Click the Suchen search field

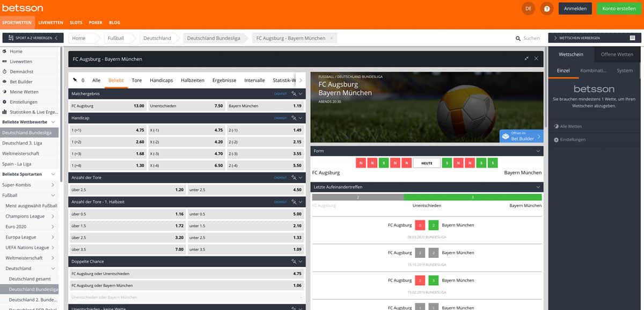[x=531, y=39]
